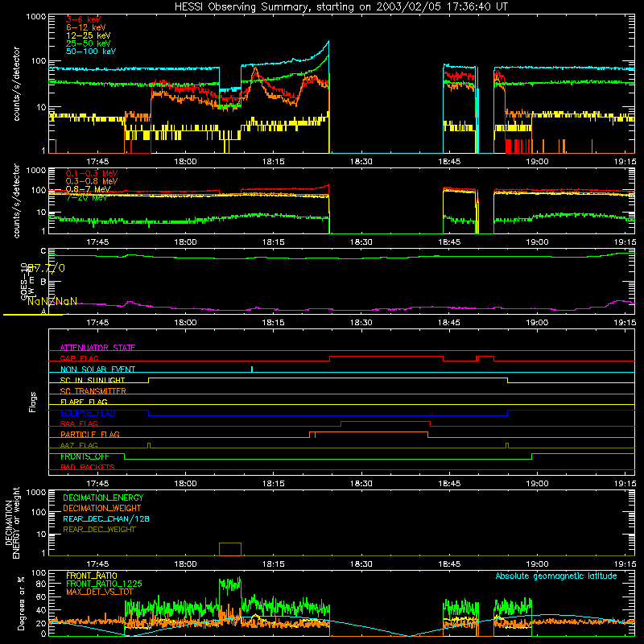Select the 3-6 keV legend label

pyautogui.click(x=83, y=19)
